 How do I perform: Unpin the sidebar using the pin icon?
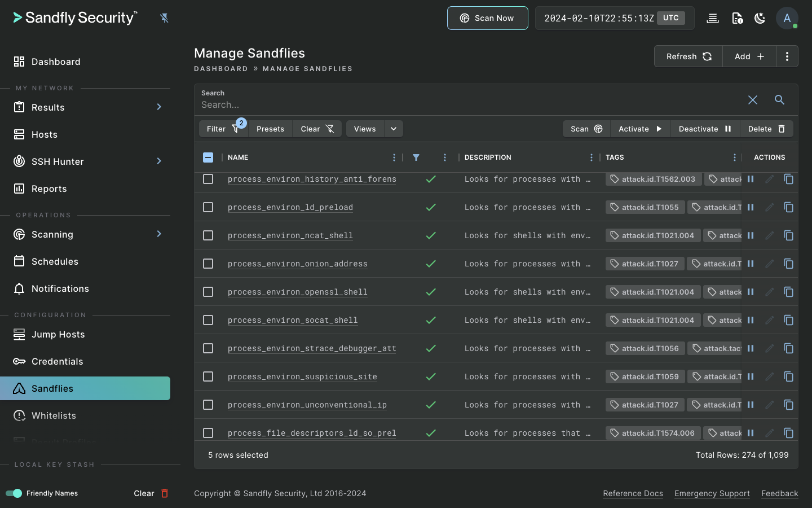(x=164, y=18)
